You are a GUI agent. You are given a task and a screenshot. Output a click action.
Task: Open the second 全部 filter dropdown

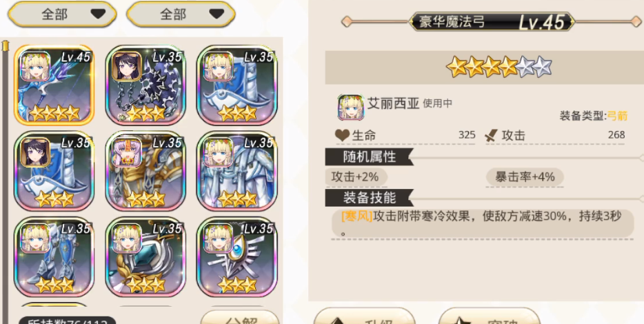click(x=181, y=14)
